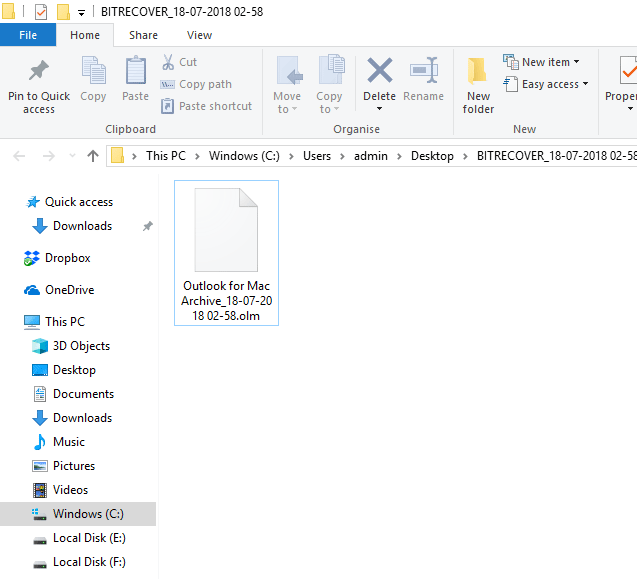Click the Cut scissors icon
Screen dimensions: 637x579
(168, 62)
